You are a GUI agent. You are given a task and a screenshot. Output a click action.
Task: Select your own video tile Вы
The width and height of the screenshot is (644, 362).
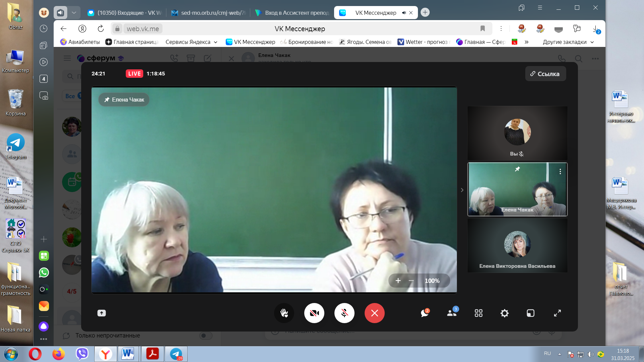pos(517,133)
